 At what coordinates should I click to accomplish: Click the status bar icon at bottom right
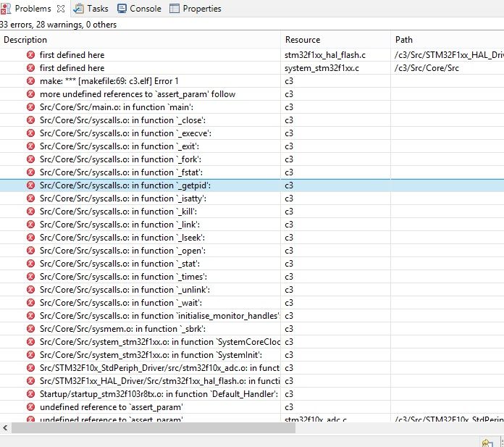pyautogui.click(x=487, y=443)
